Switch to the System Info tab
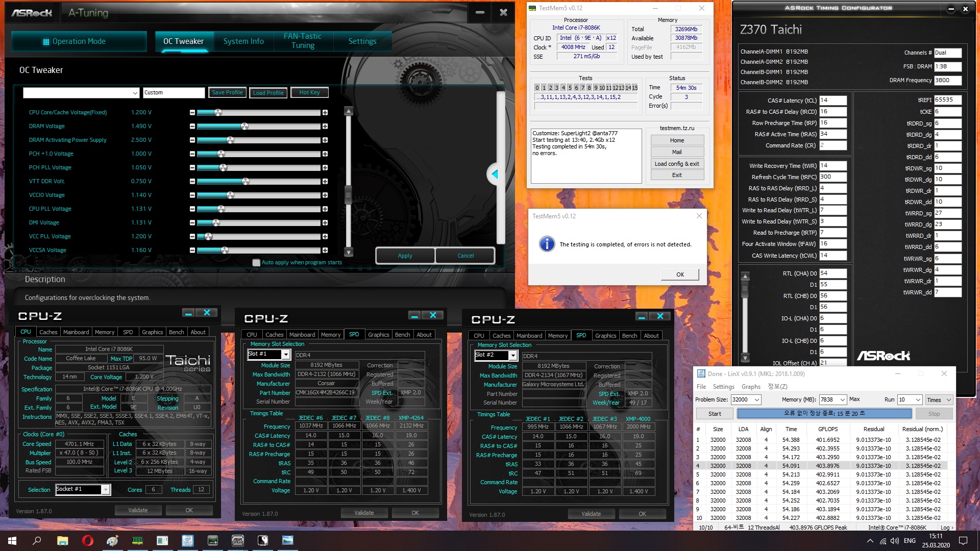This screenshot has width=980, height=551. pyautogui.click(x=243, y=41)
